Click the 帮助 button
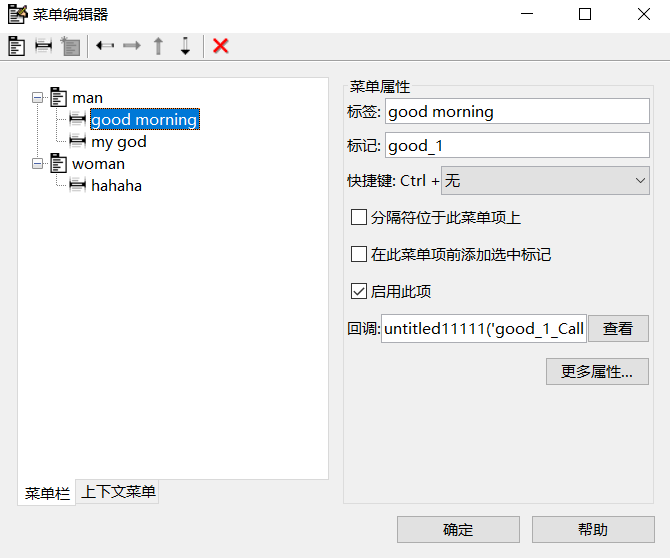The height and width of the screenshot is (558, 670). click(593, 530)
